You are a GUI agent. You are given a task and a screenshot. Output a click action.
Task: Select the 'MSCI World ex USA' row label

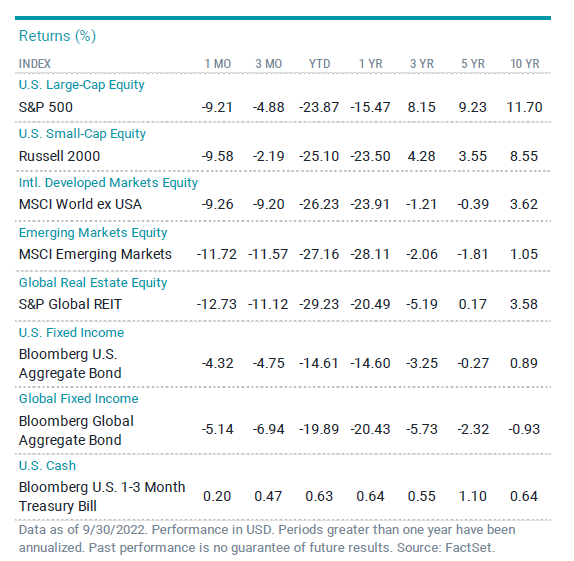(80, 204)
